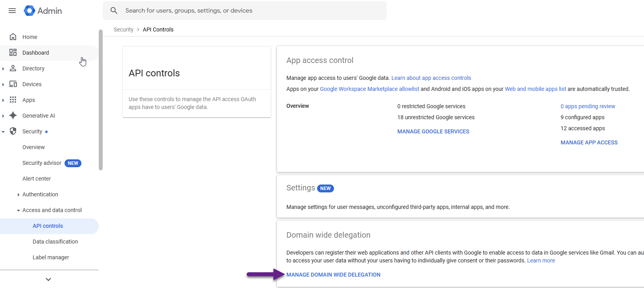Click MANAGE GOOGLE SERVICES link
This screenshot has height=288, width=644.
(433, 131)
